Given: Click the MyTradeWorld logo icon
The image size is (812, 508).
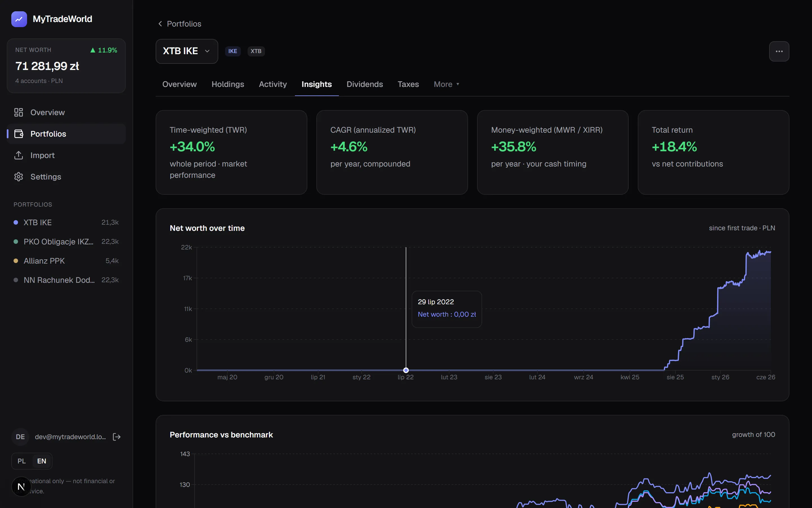Looking at the screenshot, I should 19,19.
